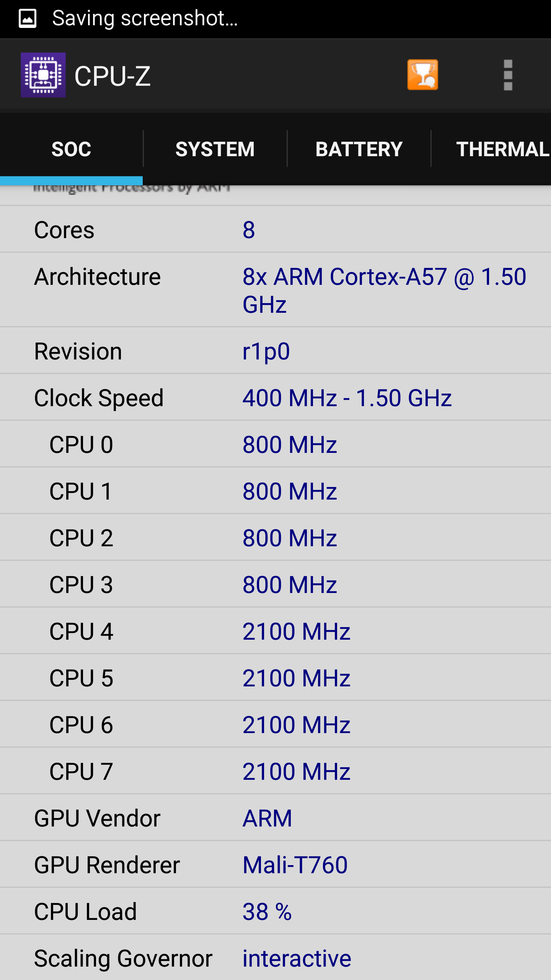Tap the Cores row value 8
The image size is (551, 980).
point(249,230)
